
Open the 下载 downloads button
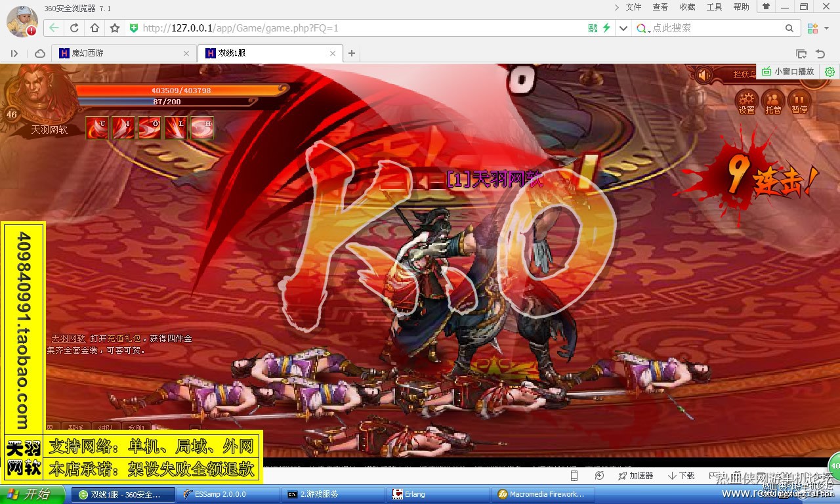tap(681, 476)
